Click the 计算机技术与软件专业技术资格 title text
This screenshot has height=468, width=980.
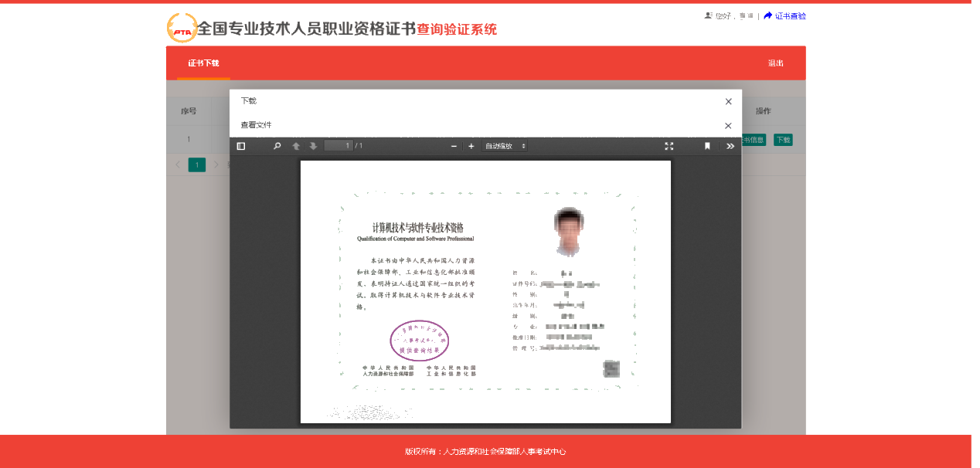coord(417,228)
